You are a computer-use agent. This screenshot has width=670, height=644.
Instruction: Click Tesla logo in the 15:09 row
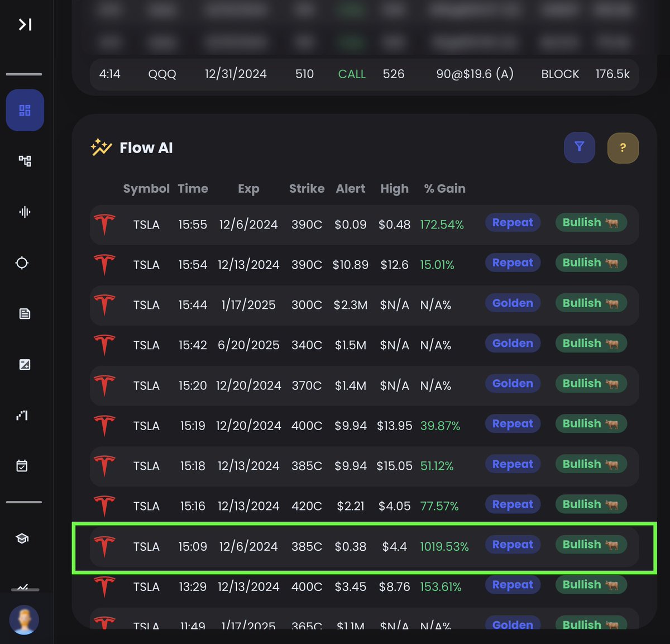point(104,546)
